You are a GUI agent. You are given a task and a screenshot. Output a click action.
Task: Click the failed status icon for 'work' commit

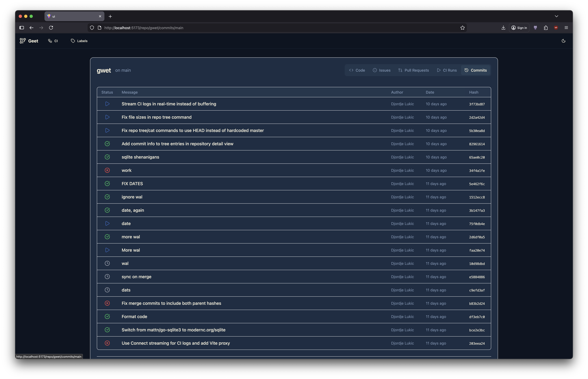pyautogui.click(x=107, y=170)
